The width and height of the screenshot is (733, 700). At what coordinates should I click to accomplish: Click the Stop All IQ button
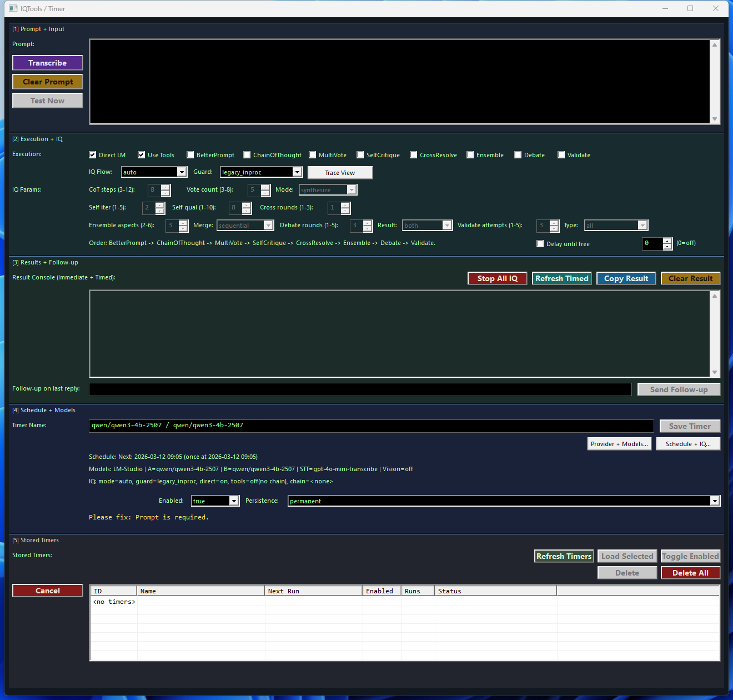point(497,278)
